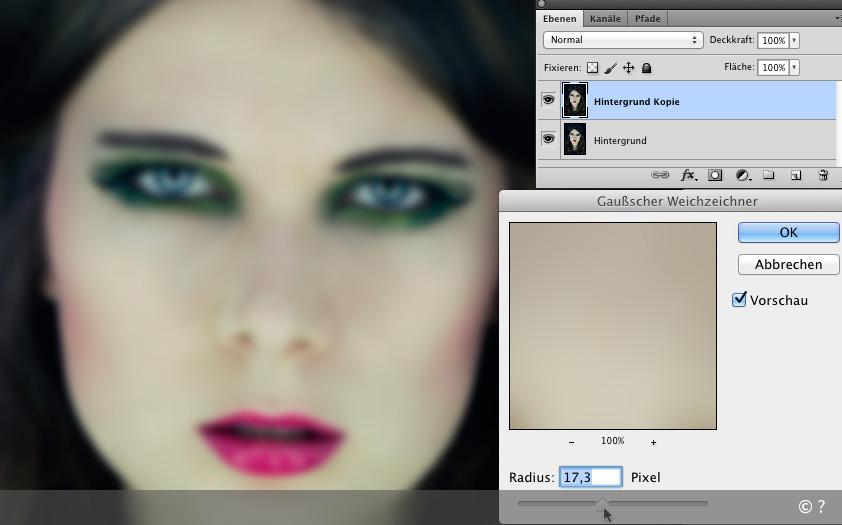Image resolution: width=842 pixels, height=525 pixels.
Task: Select the Hintergrund Kopie layer thumbnail
Action: (x=575, y=100)
